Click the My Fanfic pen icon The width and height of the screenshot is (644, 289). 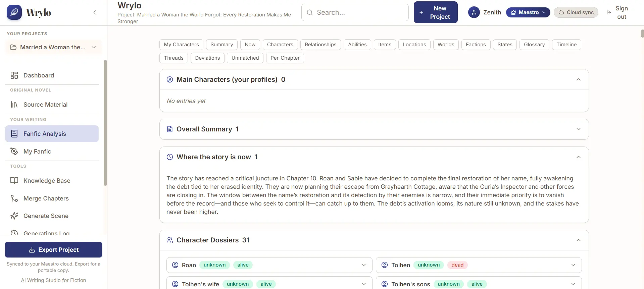tap(14, 152)
